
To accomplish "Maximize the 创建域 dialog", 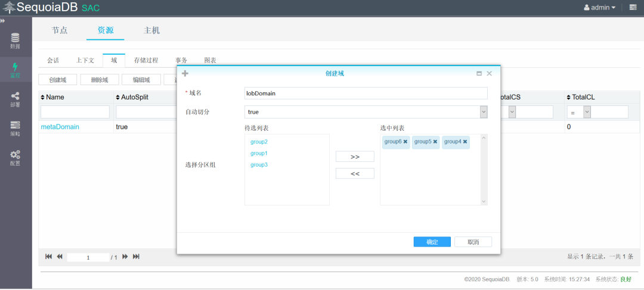I will pyautogui.click(x=479, y=73).
